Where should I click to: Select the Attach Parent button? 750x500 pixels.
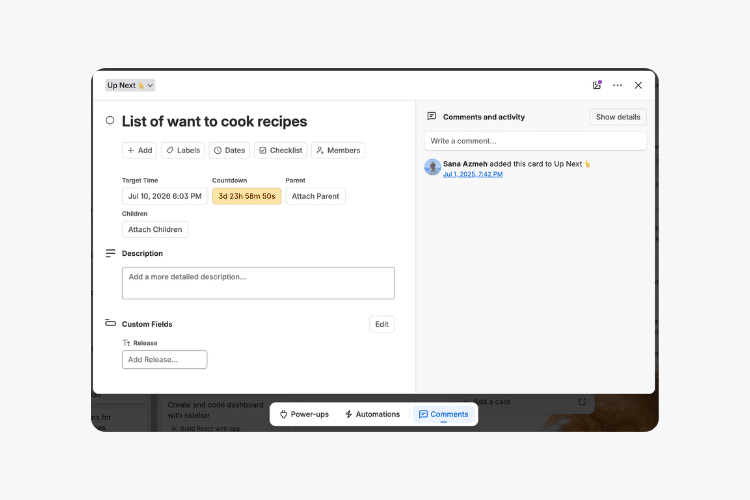point(316,196)
